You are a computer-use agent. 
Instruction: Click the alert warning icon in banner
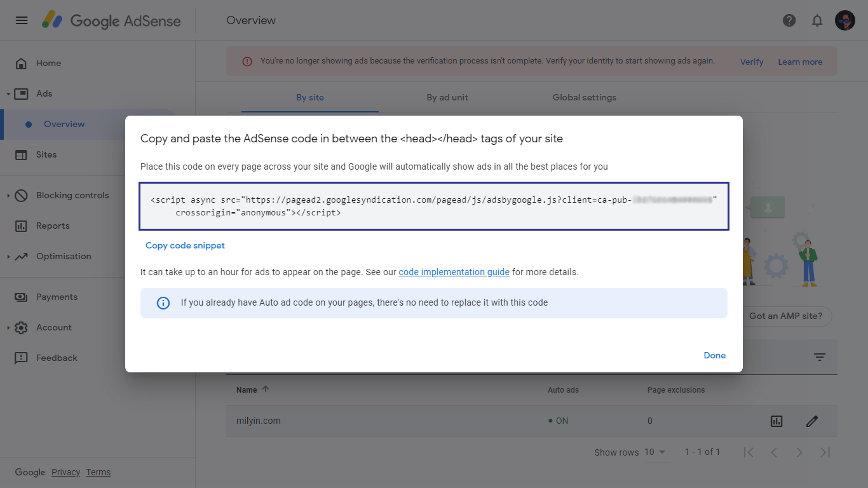pyautogui.click(x=247, y=62)
